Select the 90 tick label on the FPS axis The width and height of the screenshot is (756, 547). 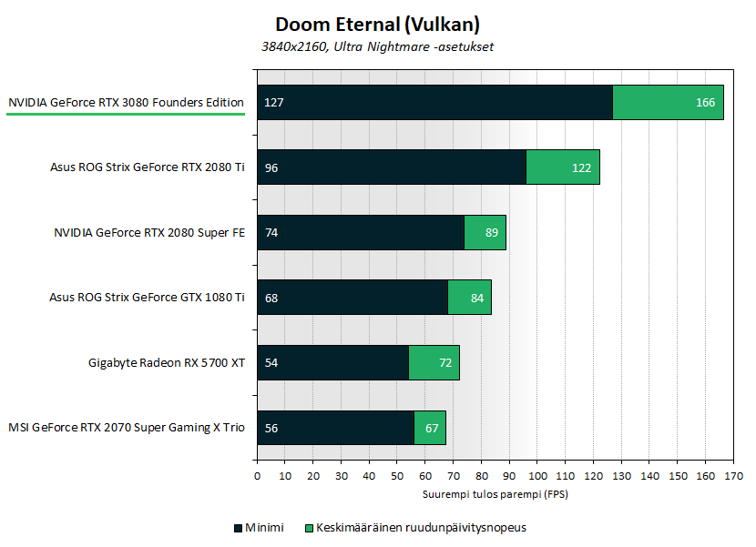click(x=509, y=476)
